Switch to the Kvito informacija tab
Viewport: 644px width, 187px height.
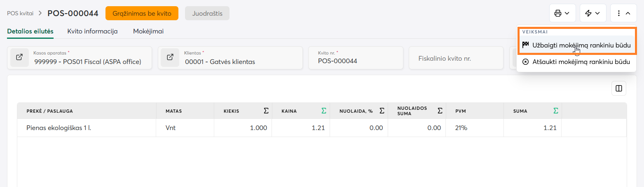pos(92,31)
